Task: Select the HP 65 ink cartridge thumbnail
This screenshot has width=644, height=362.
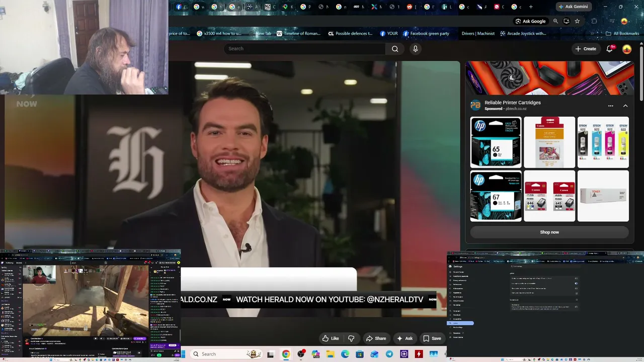Action: pos(496,142)
